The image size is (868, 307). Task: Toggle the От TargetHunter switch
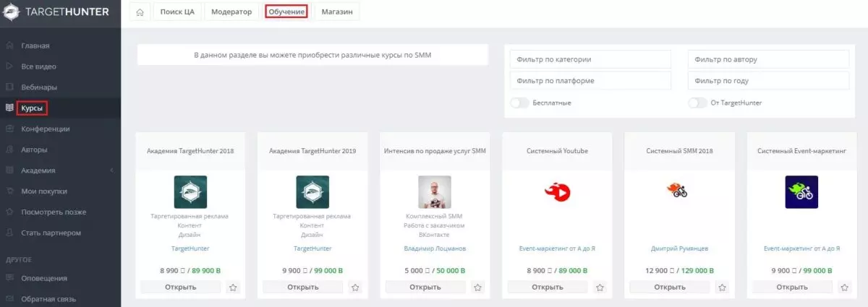[x=697, y=103]
